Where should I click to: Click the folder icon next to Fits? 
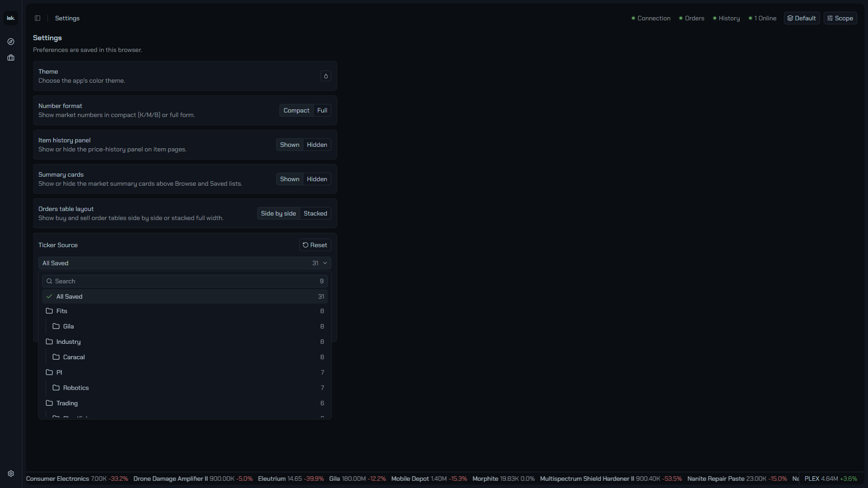pos(49,311)
